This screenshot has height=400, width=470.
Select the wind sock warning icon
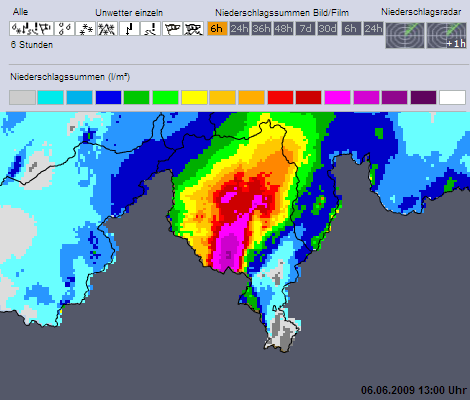point(172,29)
